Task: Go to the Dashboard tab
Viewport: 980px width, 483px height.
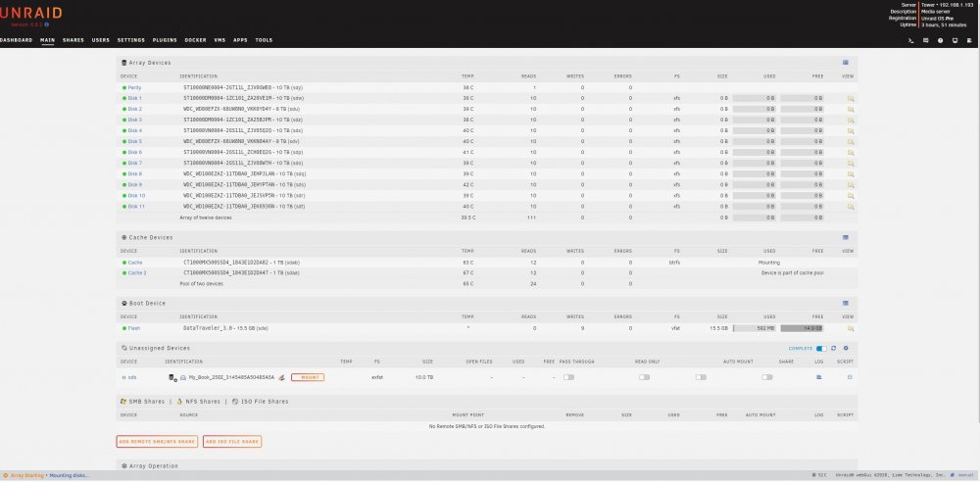Action: pos(17,40)
